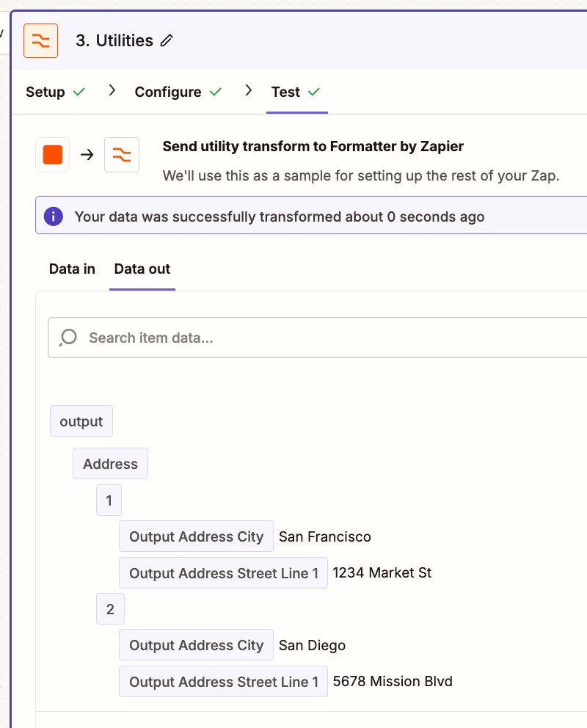Collapse the Address tree node
The image size is (587, 728).
click(111, 464)
